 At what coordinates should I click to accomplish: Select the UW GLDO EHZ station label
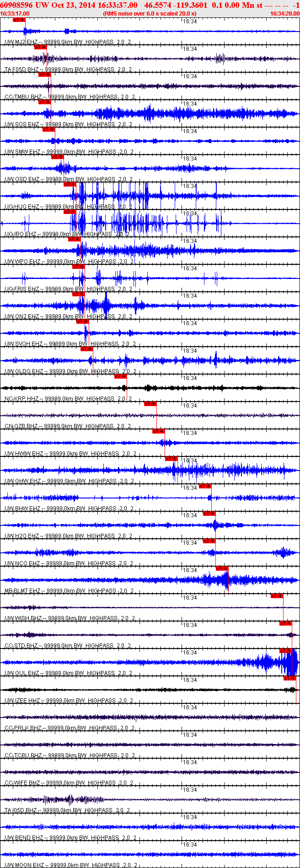(x=24, y=371)
